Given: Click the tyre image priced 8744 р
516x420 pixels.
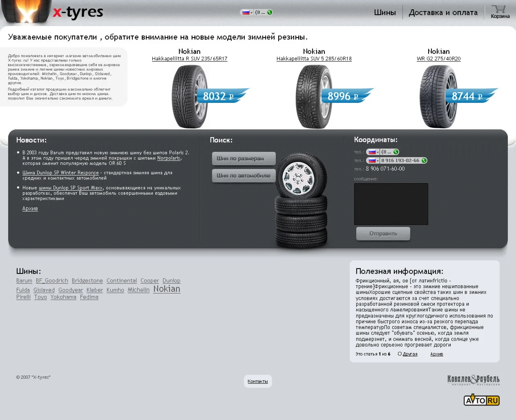Looking at the screenshot, I should [x=439, y=96].
